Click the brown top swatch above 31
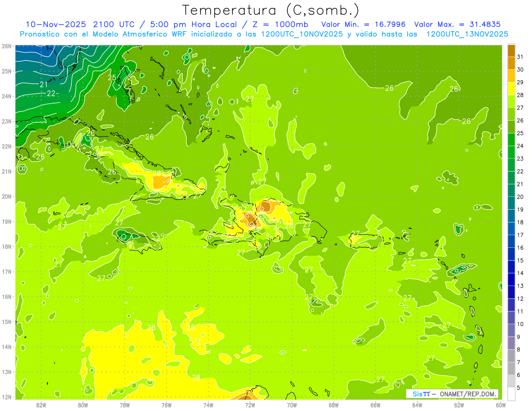532x411 pixels. (x=512, y=51)
